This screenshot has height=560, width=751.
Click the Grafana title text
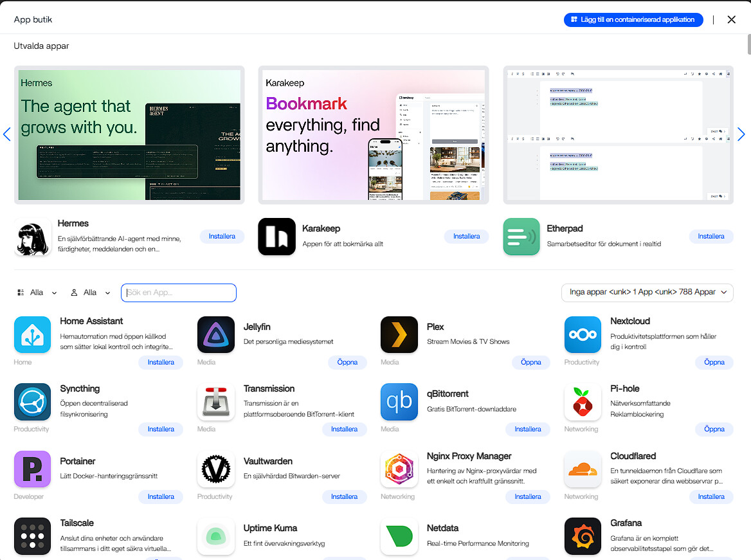626,523
